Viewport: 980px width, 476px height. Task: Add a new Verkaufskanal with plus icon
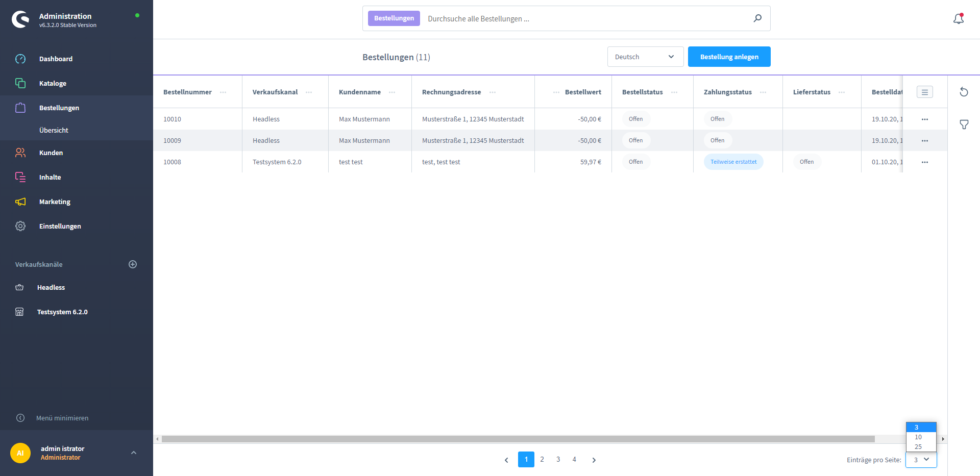tap(133, 264)
